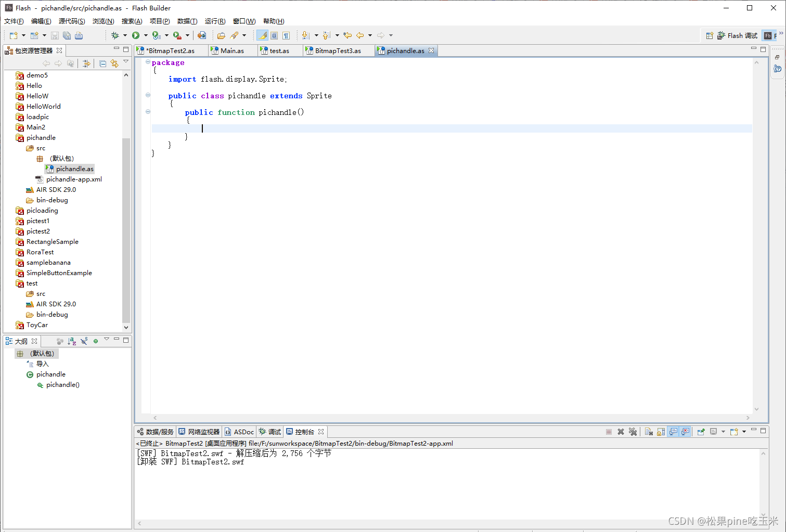
Task: Click the New file toolbar icon
Action: click(14, 35)
